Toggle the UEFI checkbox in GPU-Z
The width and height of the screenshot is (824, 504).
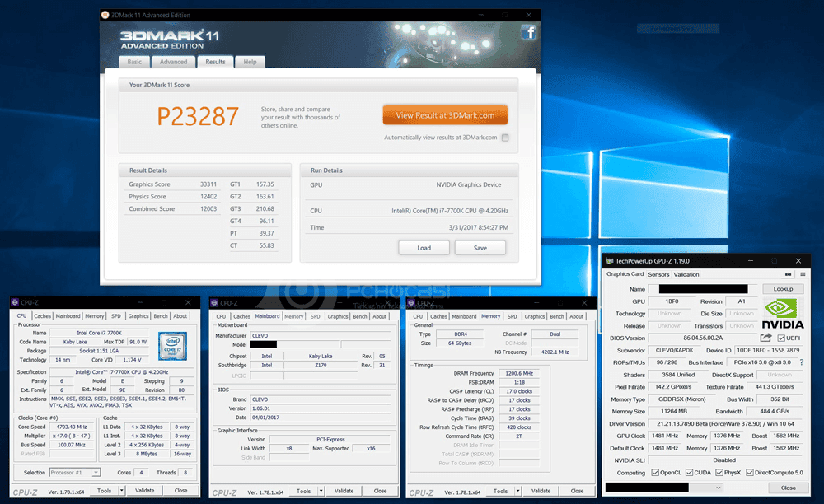tap(780, 338)
